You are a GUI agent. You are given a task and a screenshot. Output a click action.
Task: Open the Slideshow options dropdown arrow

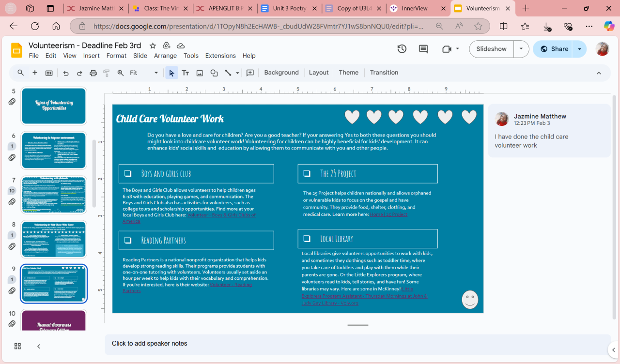click(521, 49)
